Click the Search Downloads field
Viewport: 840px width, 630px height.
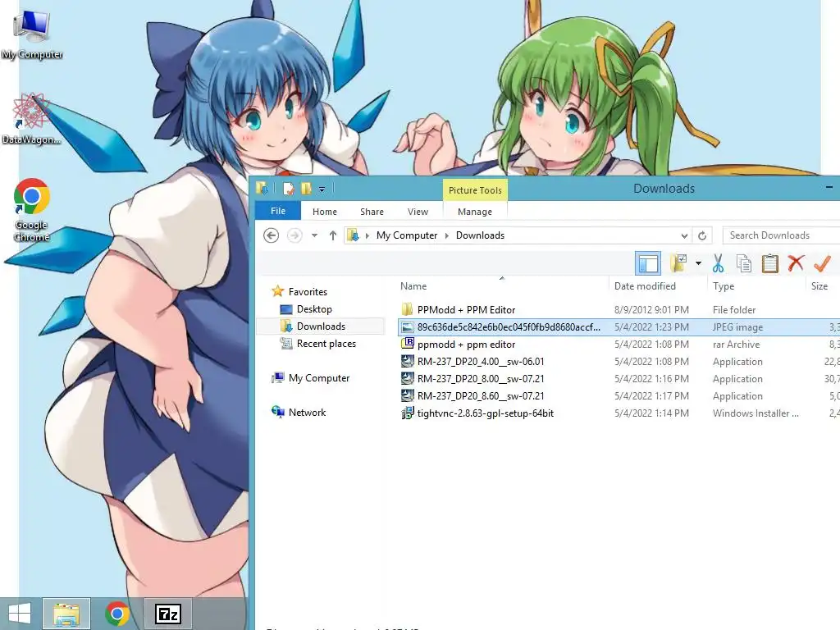[781, 235]
